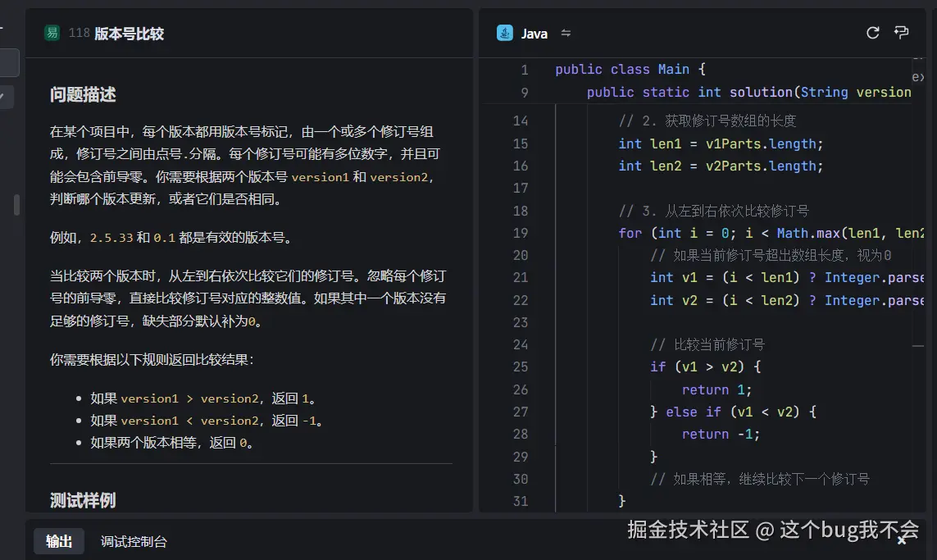Reset the code using the circular refresh icon
This screenshot has height=560, width=937.
[873, 33]
